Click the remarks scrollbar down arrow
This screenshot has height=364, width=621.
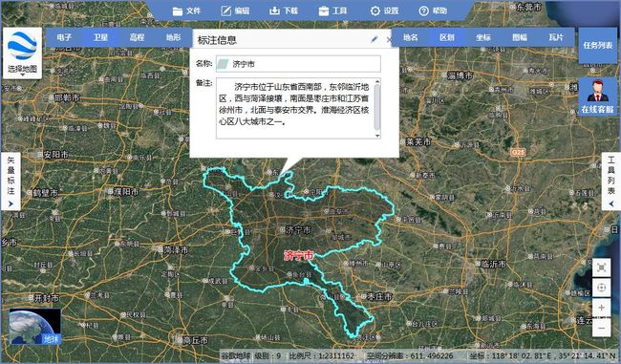(377, 135)
